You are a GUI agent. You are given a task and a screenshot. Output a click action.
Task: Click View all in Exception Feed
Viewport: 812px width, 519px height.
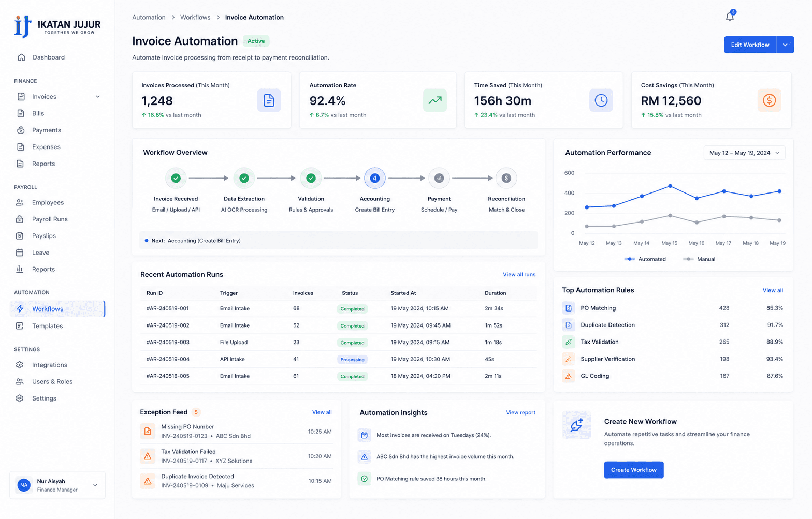pos(322,412)
